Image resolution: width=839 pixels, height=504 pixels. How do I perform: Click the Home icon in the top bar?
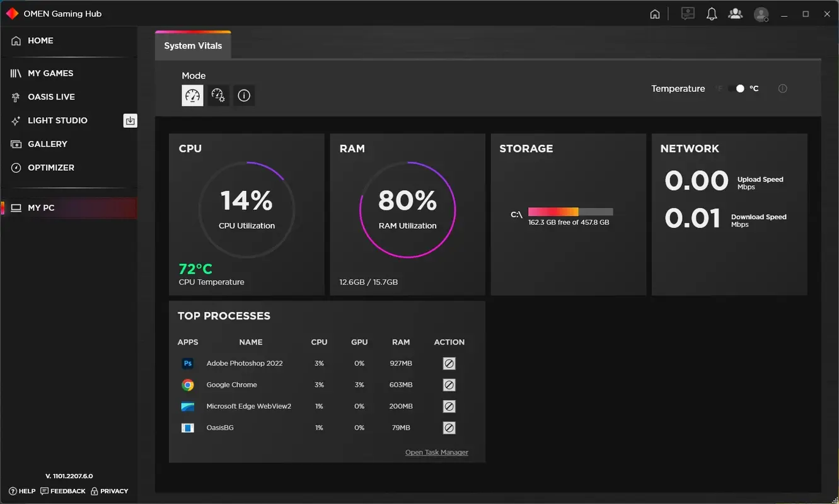tap(655, 13)
